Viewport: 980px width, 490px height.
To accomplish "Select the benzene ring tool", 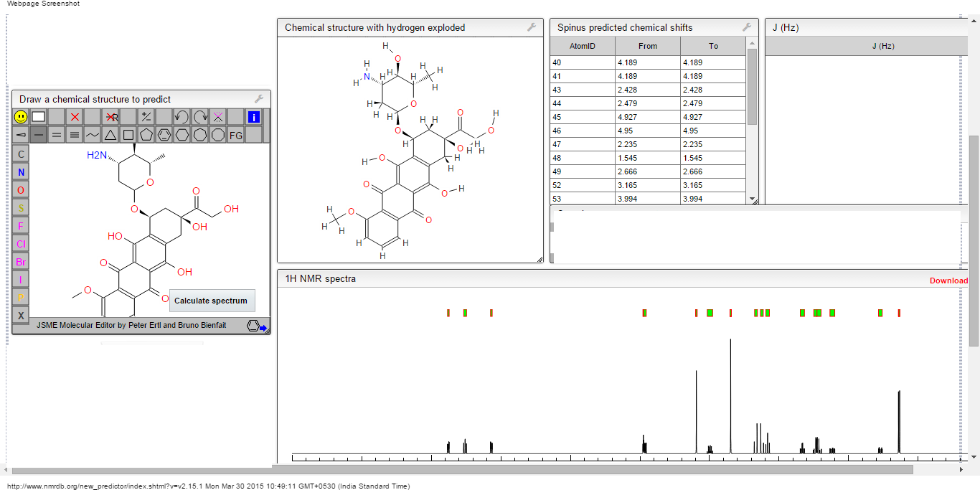I will [164, 134].
